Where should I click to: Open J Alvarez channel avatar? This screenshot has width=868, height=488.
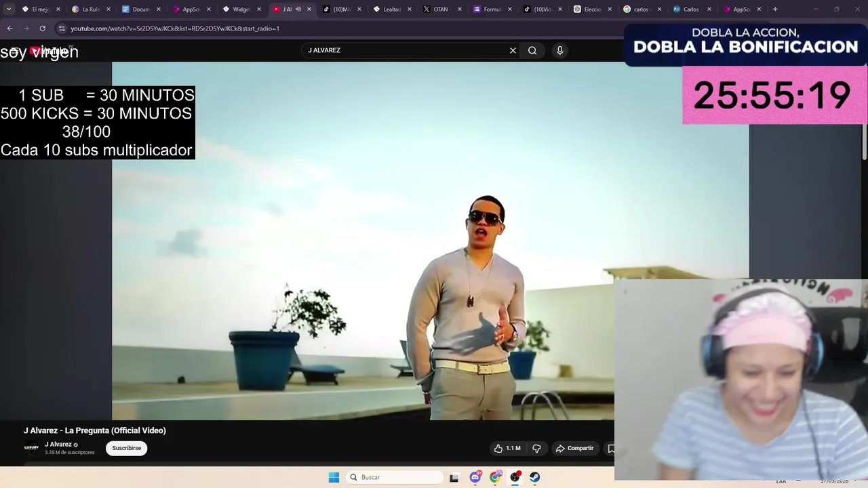[x=31, y=447]
